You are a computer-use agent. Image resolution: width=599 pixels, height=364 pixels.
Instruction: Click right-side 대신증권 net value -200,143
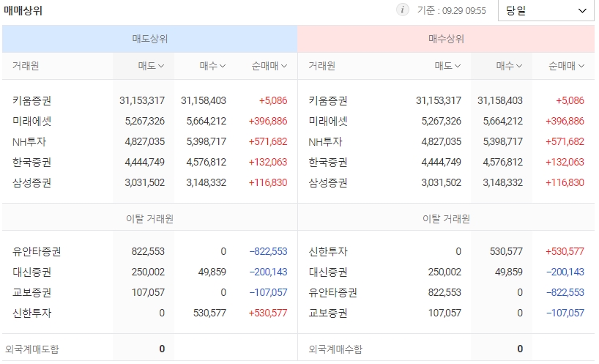pyautogui.click(x=565, y=272)
